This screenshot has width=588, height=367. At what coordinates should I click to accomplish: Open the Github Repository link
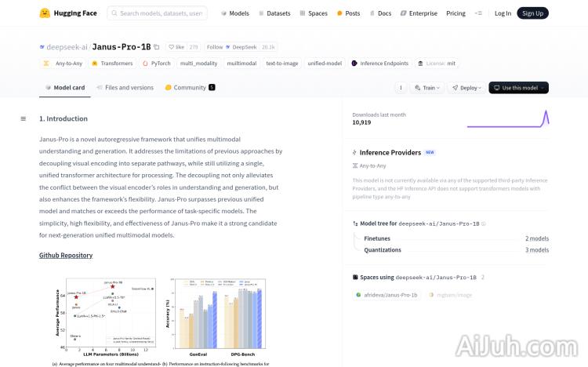[x=66, y=255]
